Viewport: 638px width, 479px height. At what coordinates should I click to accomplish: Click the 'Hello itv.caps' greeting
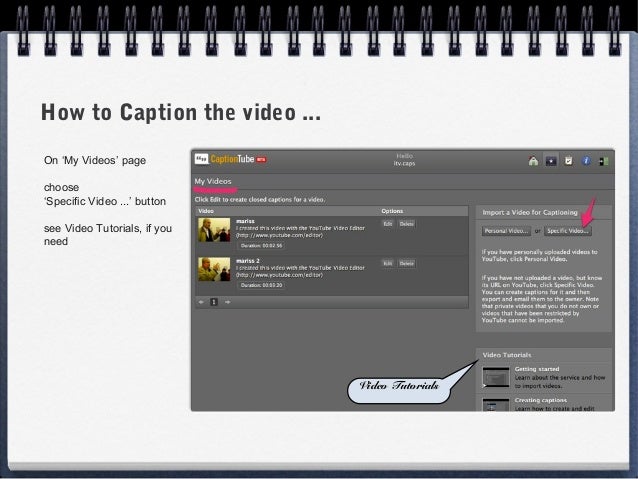click(404, 160)
